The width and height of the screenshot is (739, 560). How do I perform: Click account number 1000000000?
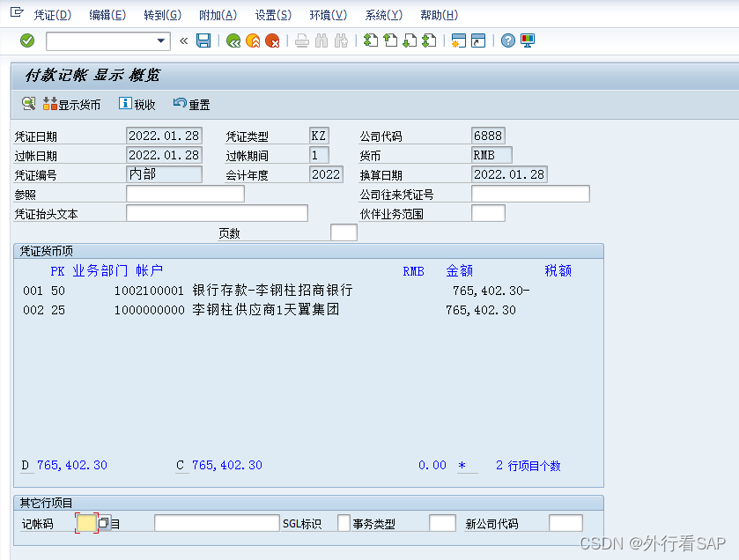[x=150, y=311]
